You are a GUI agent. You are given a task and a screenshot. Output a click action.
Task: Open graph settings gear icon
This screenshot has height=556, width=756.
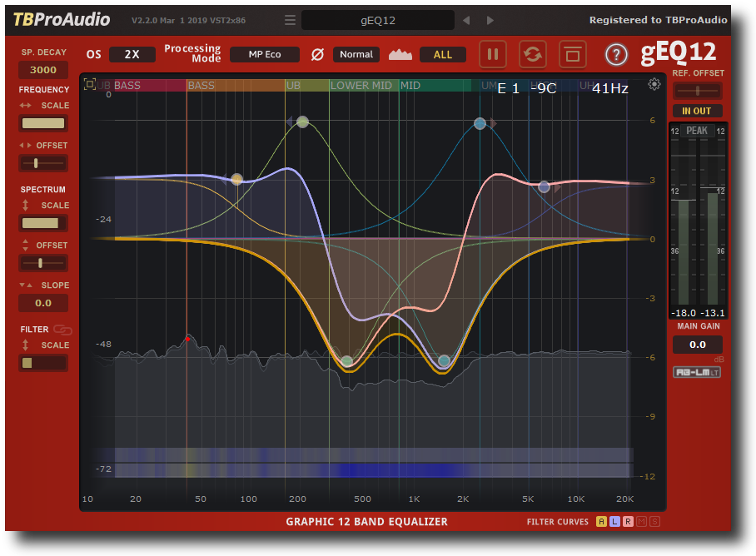point(654,84)
